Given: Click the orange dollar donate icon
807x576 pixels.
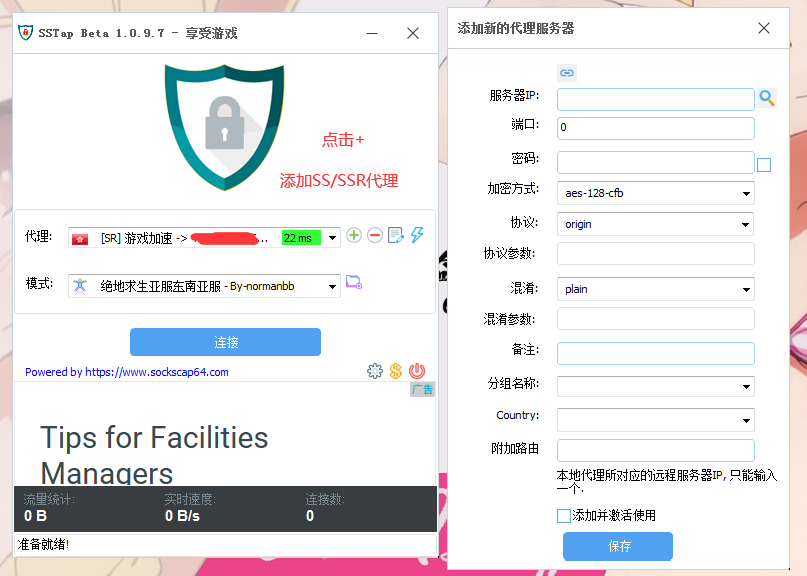Looking at the screenshot, I should click(x=396, y=371).
